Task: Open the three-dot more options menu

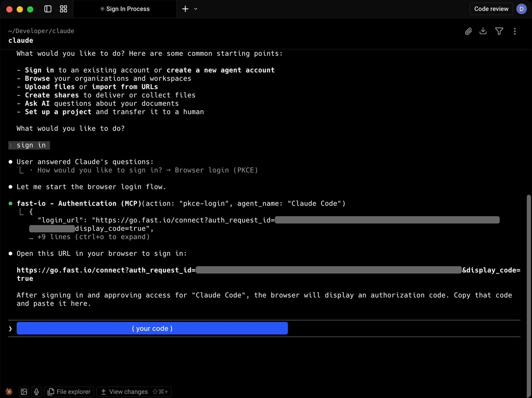Action: [515, 31]
